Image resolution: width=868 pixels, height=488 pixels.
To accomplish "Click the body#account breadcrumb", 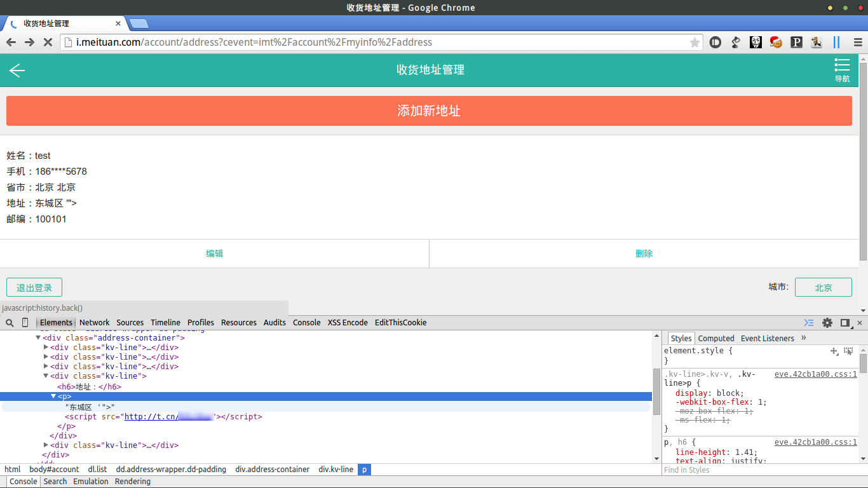I will tap(55, 470).
